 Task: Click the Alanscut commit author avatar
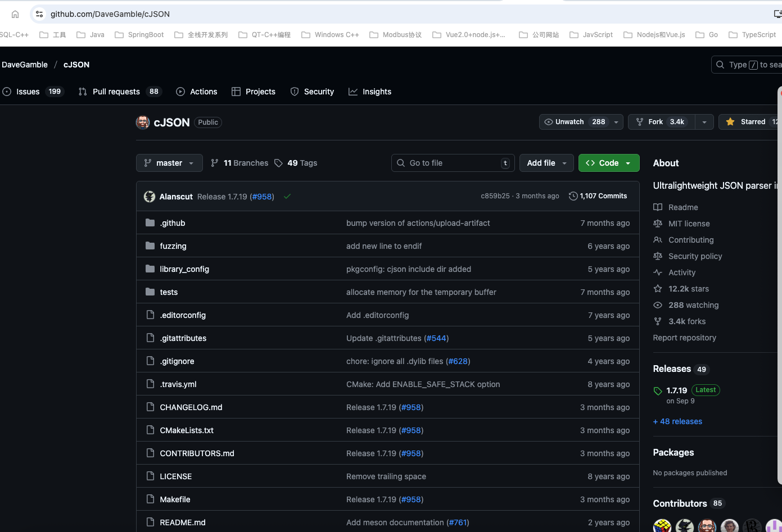(150, 197)
